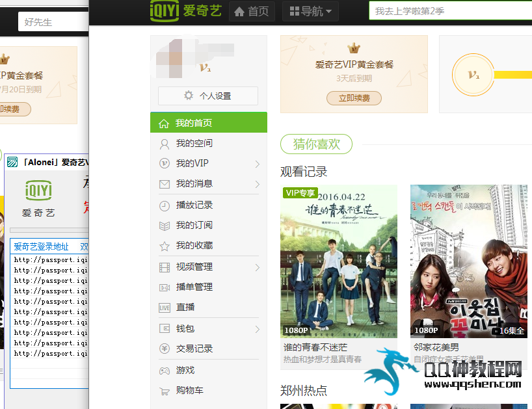The image size is (532, 409).
Task: Expand the 钱包 submenu arrow
Action: (258, 329)
